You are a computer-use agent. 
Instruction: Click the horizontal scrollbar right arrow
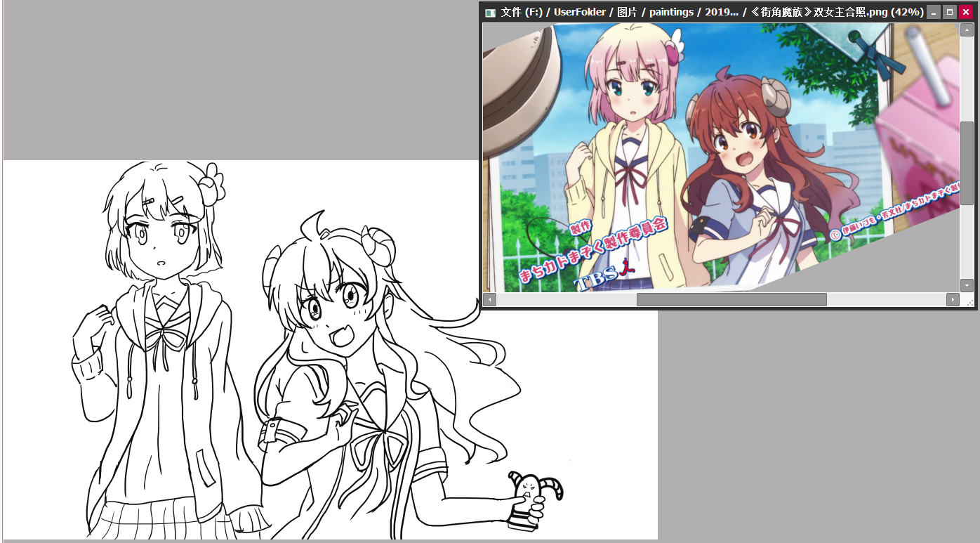953,300
